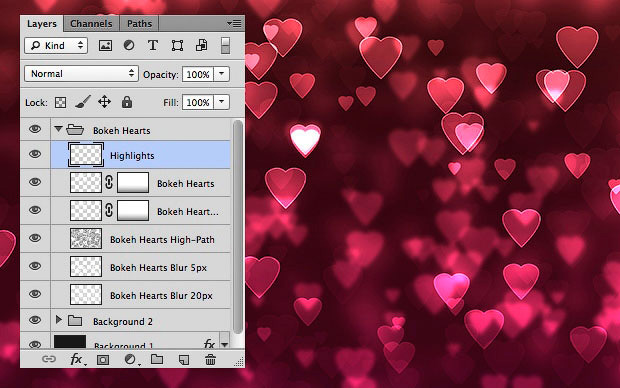Viewport: 620px width, 388px height.
Task: Select the Highlights layer thumbnail
Action: click(x=86, y=155)
